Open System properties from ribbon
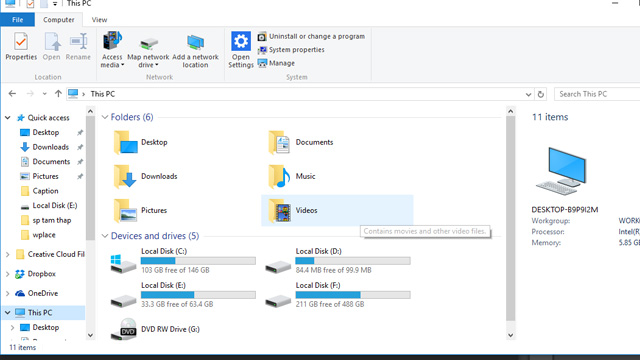Screen dimensions: 640x360 291,50
